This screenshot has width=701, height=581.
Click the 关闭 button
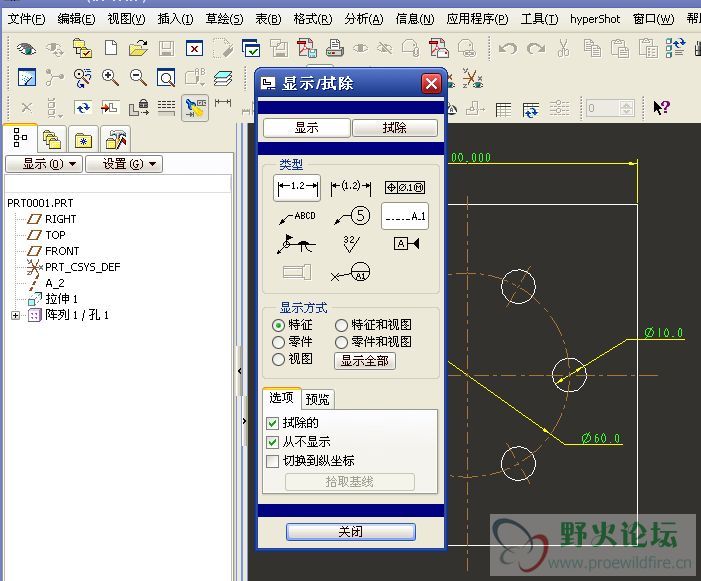(x=351, y=532)
